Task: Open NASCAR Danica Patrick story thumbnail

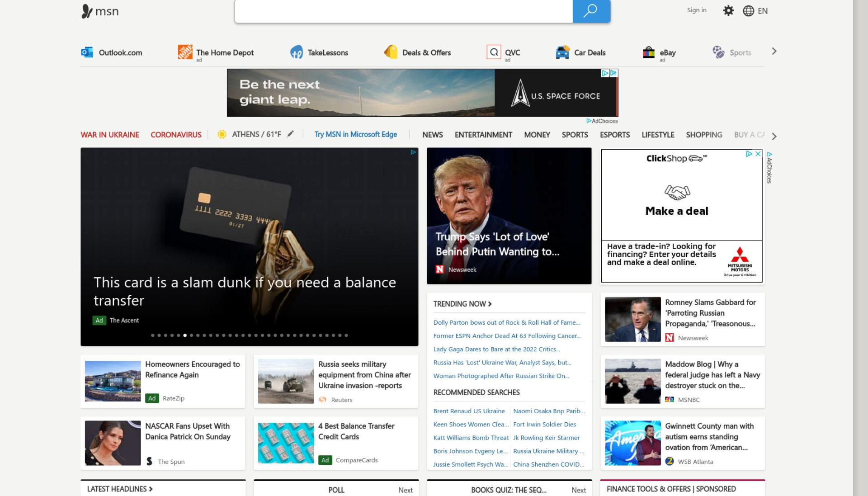Action: (113, 443)
